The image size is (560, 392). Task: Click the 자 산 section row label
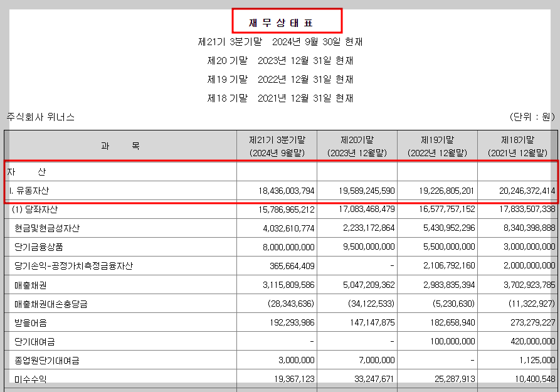26,172
